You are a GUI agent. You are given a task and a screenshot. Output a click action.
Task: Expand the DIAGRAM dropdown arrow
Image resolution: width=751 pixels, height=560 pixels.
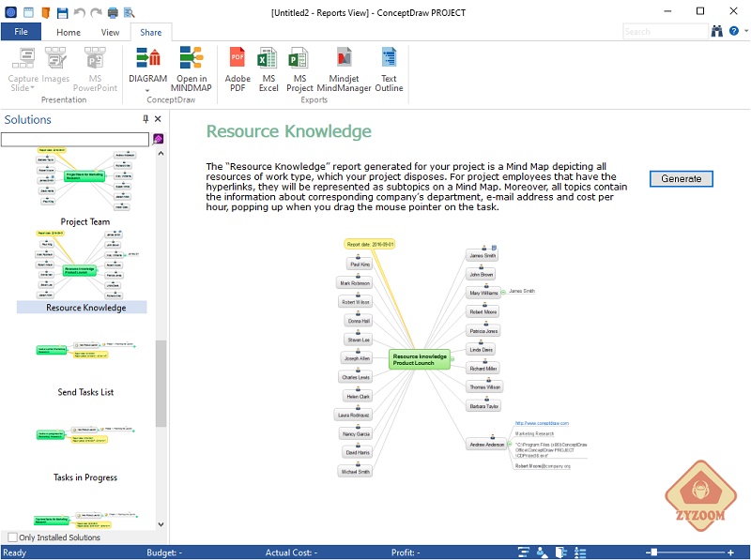tap(147, 90)
